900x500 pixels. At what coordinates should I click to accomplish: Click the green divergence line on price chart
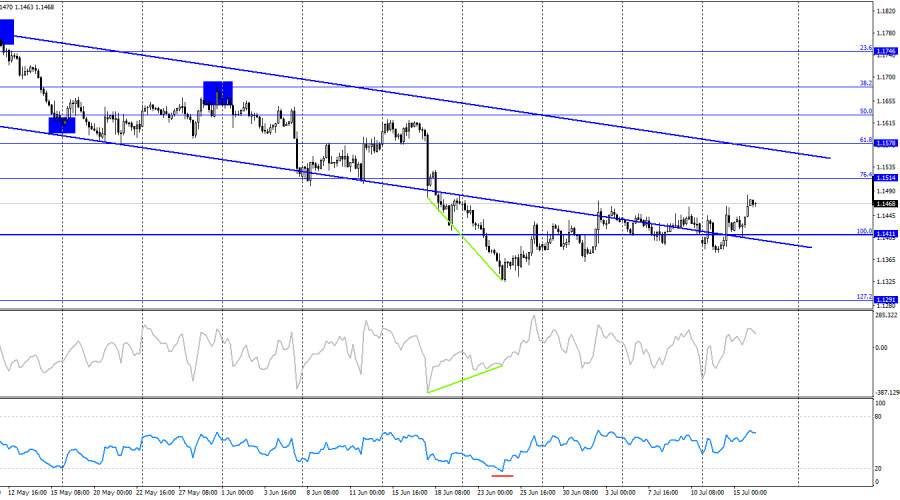click(x=465, y=239)
